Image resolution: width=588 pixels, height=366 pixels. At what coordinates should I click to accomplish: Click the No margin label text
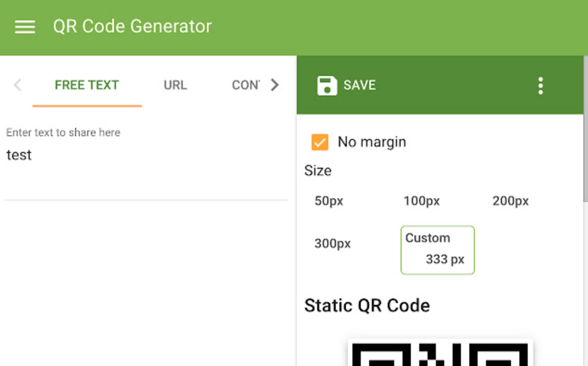(x=371, y=142)
